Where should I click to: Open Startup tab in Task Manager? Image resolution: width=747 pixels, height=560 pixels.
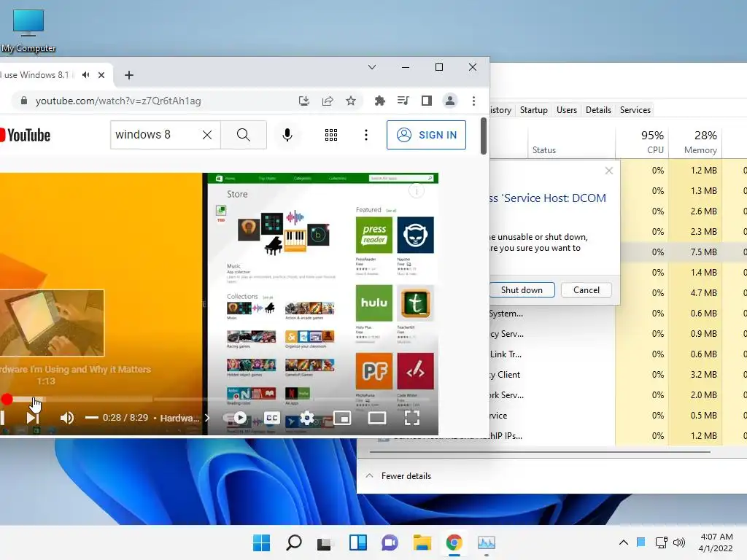click(533, 110)
